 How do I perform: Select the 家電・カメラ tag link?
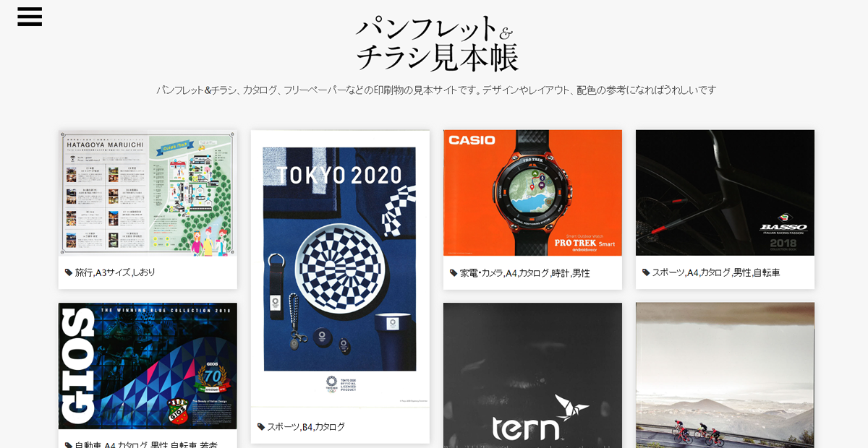coord(481,272)
